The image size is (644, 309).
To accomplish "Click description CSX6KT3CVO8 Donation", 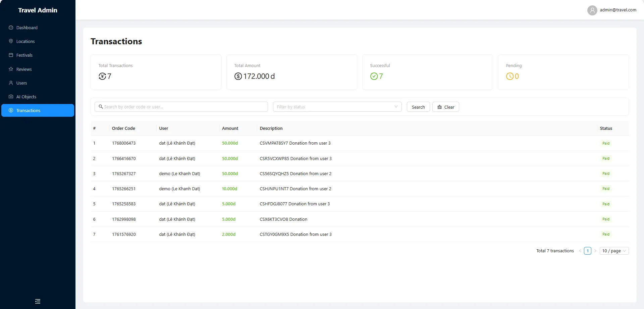I will coord(283,219).
